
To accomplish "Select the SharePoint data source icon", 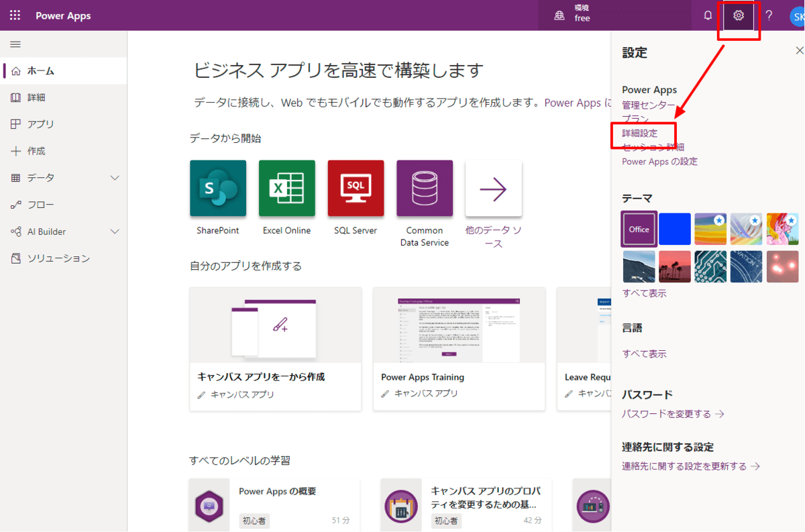I will [x=218, y=189].
